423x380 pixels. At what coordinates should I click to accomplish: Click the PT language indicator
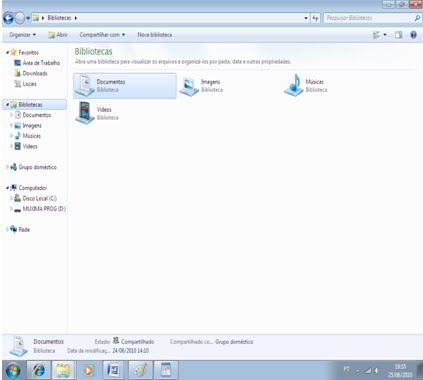[x=347, y=369]
